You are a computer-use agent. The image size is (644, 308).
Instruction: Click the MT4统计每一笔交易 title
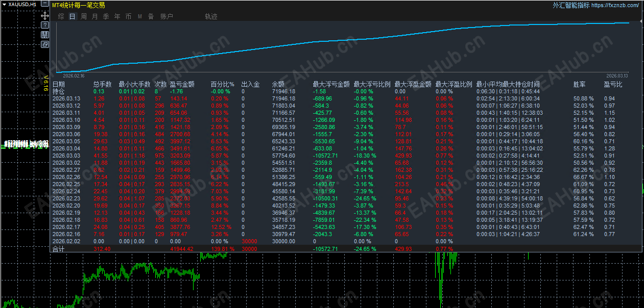[x=78, y=5]
